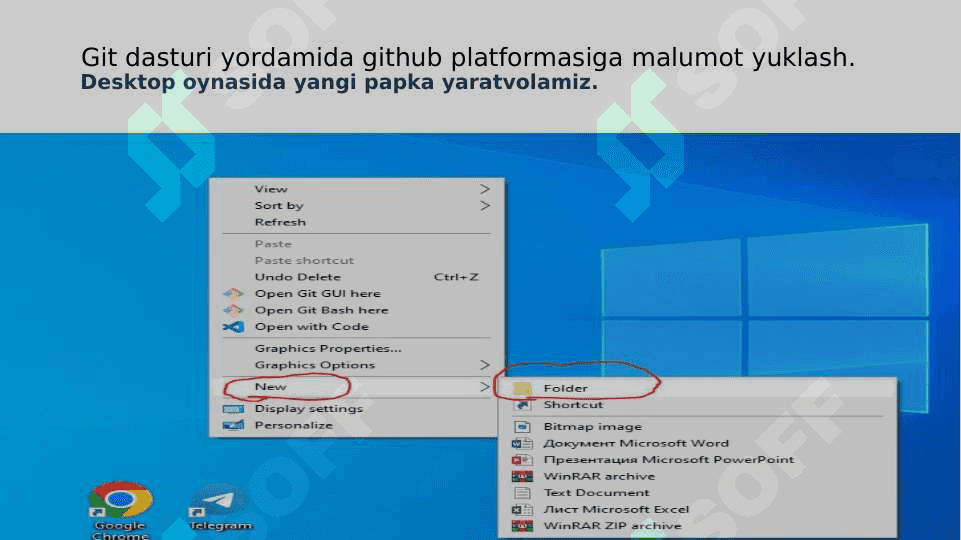Image resolution: width=961 pixels, height=540 pixels.
Task: Click the WinRAR archive icon
Action: coord(522,476)
